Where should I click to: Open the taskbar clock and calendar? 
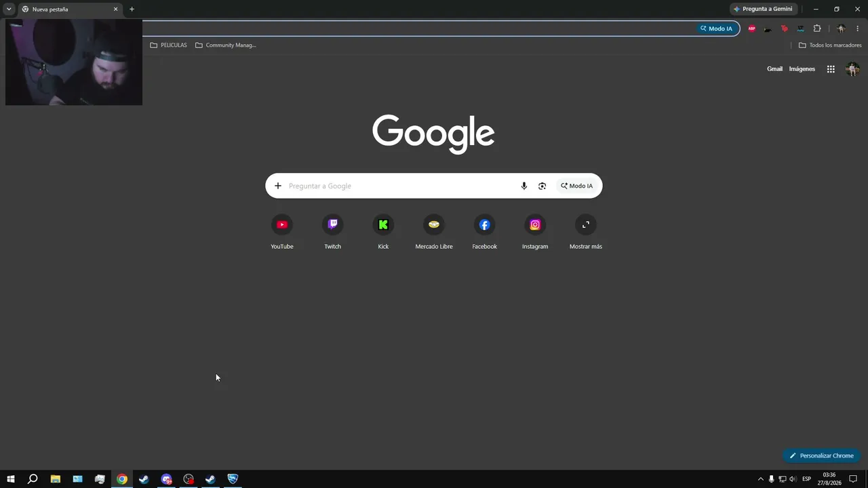829,479
